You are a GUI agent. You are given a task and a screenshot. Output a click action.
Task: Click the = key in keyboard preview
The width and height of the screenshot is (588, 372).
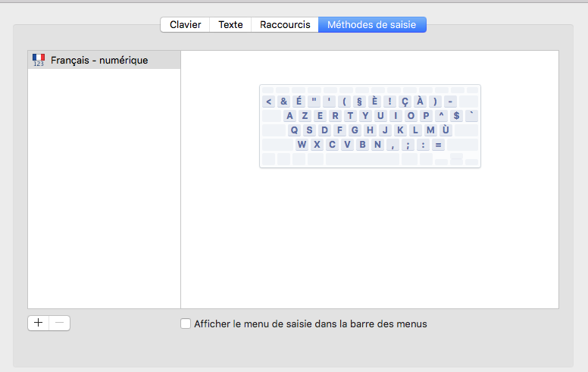tap(438, 145)
